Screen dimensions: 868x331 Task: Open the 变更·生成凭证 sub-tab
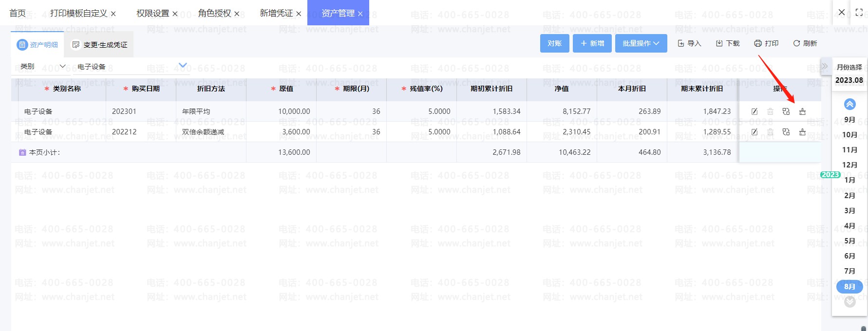tap(99, 45)
